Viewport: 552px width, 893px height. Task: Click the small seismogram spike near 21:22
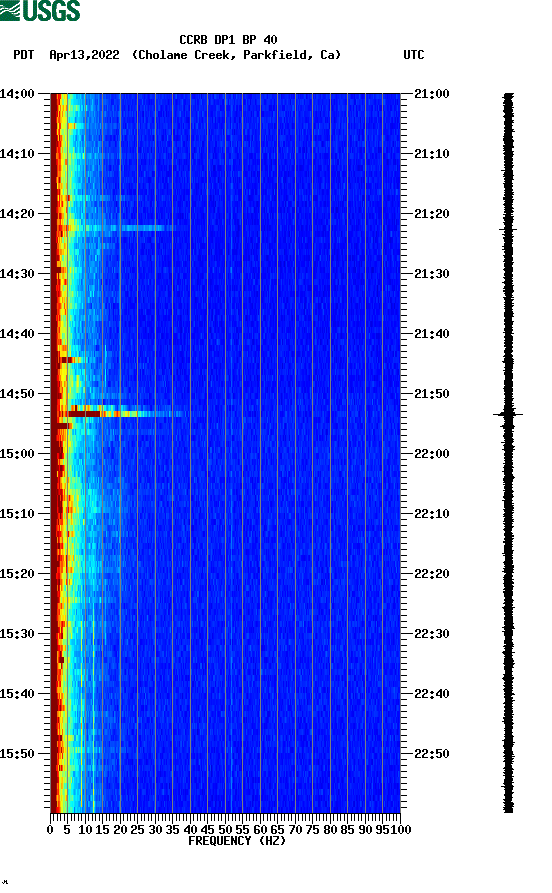(508, 229)
